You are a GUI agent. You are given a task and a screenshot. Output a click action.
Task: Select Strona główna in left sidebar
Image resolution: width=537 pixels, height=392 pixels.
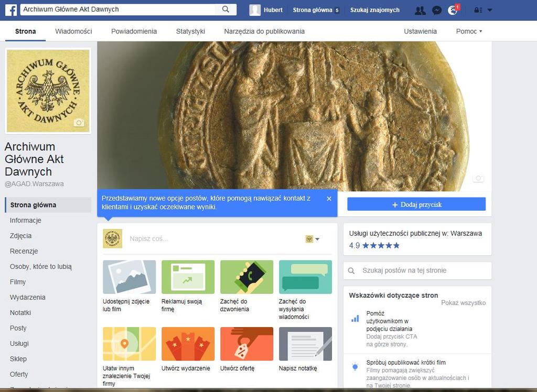[48, 205]
